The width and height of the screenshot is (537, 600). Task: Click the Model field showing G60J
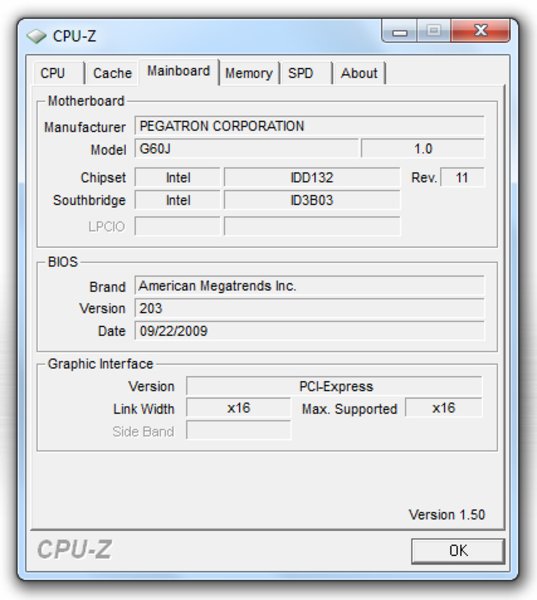246,148
